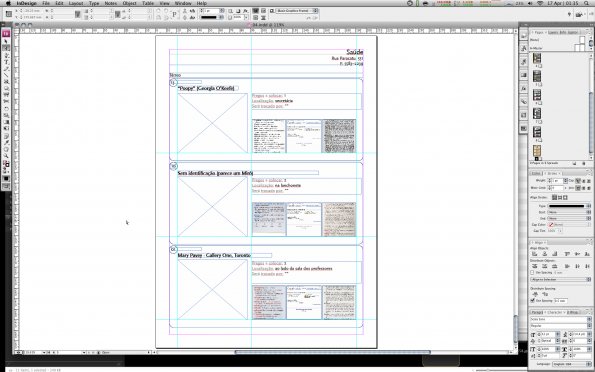Open the Language dropdown in Character panel

[x=571, y=364]
